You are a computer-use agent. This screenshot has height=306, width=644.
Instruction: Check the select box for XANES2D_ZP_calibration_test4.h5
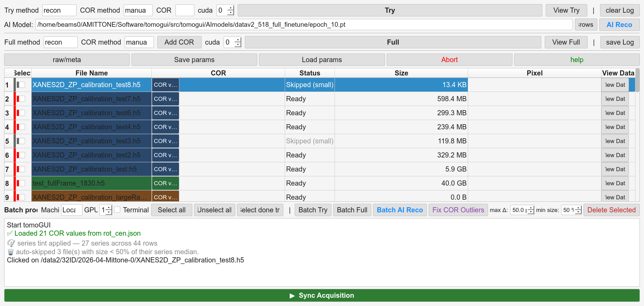click(x=22, y=127)
